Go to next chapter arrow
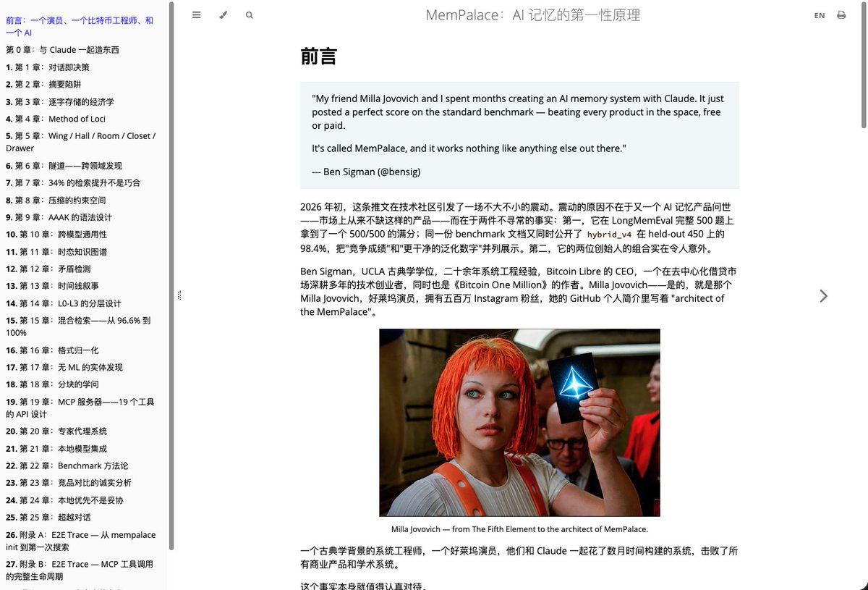Screen dimensions: 868x590 pyautogui.click(x=823, y=295)
